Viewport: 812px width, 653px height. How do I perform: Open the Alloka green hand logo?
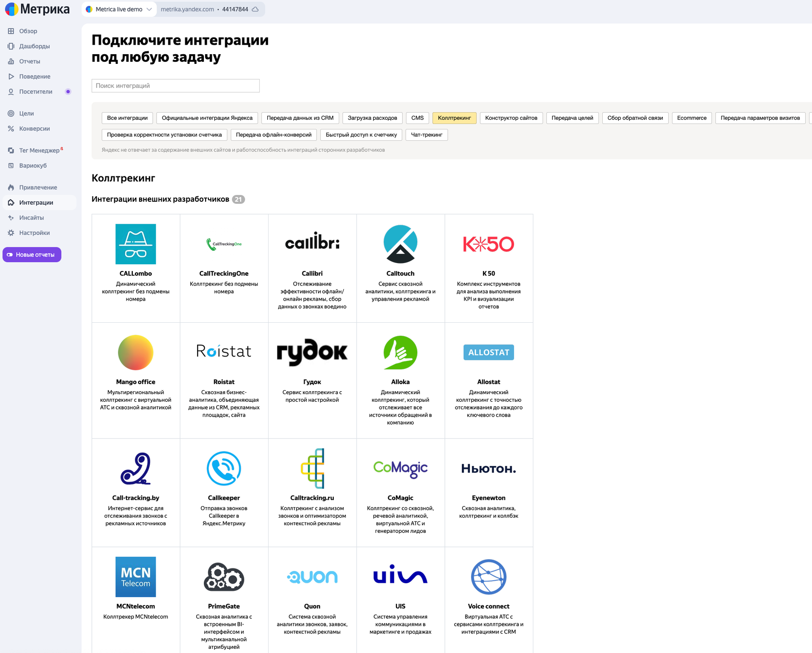(401, 352)
